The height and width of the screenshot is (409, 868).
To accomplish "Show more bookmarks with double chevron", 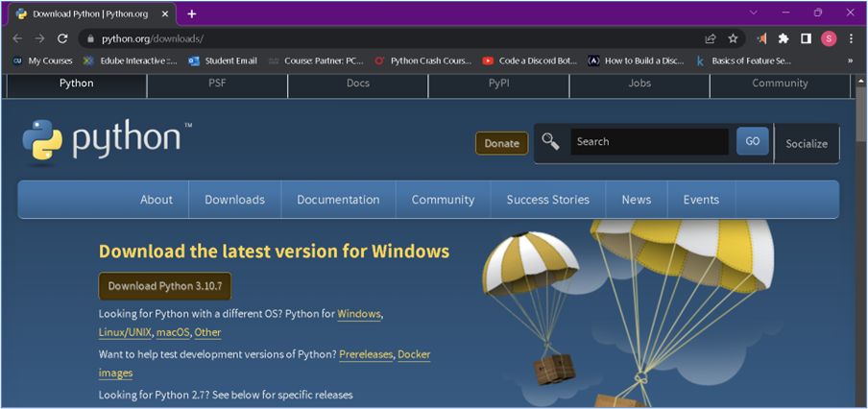I will click(x=851, y=60).
